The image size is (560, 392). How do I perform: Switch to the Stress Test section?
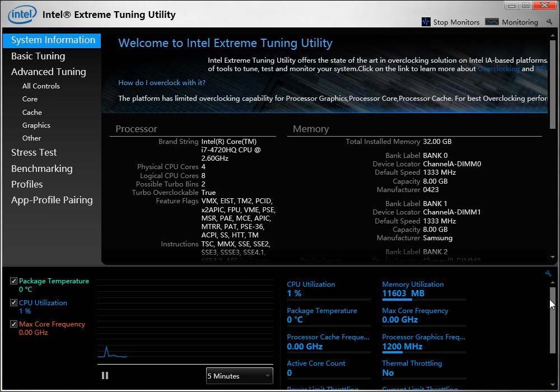point(34,152)
